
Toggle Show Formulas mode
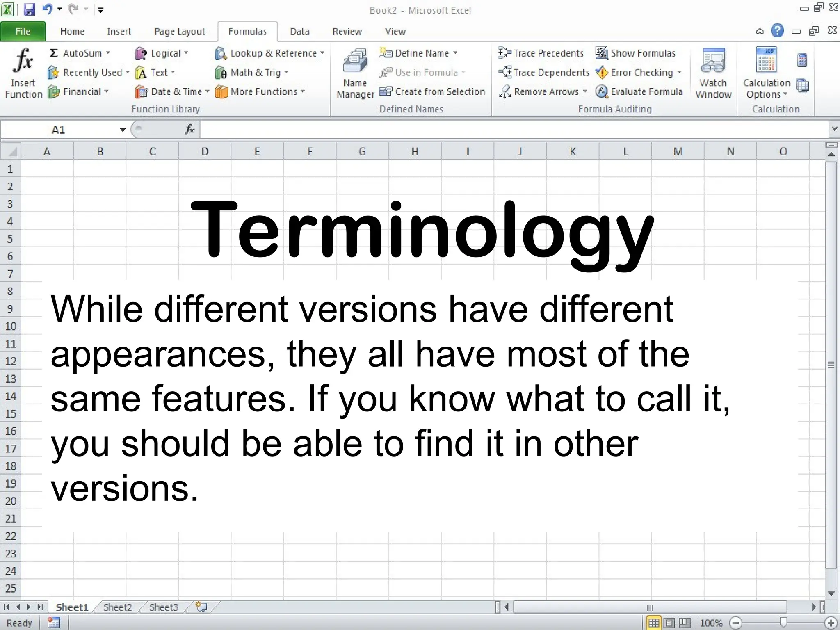click(x=636, y=53)
